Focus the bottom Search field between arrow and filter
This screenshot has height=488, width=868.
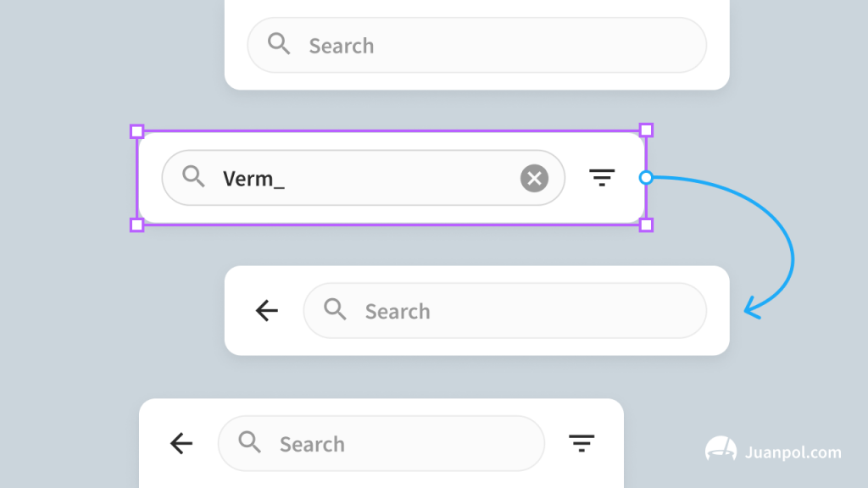point(381,443)
